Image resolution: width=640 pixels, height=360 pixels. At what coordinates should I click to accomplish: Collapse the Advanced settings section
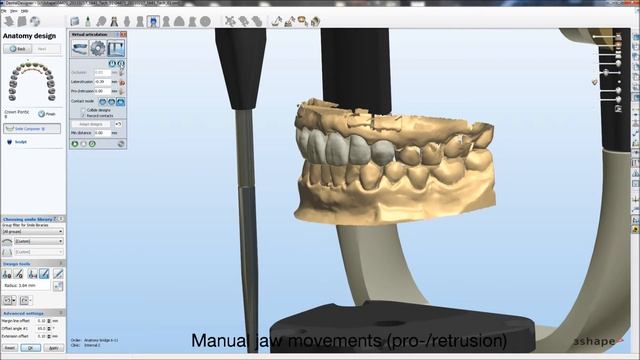61,313
